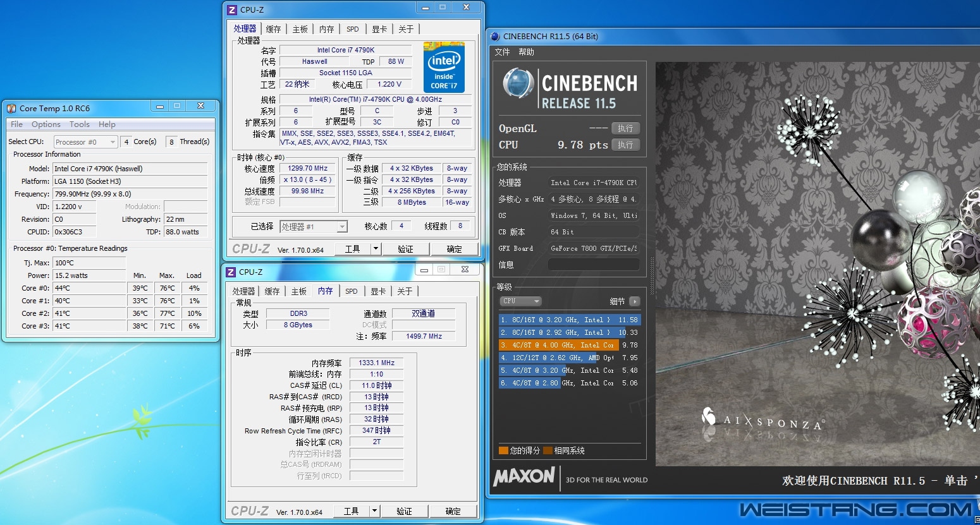Click the bottom CPU-Z window title icon
Image resolution: width=980 pixels, height=525 pixels.
231,272
